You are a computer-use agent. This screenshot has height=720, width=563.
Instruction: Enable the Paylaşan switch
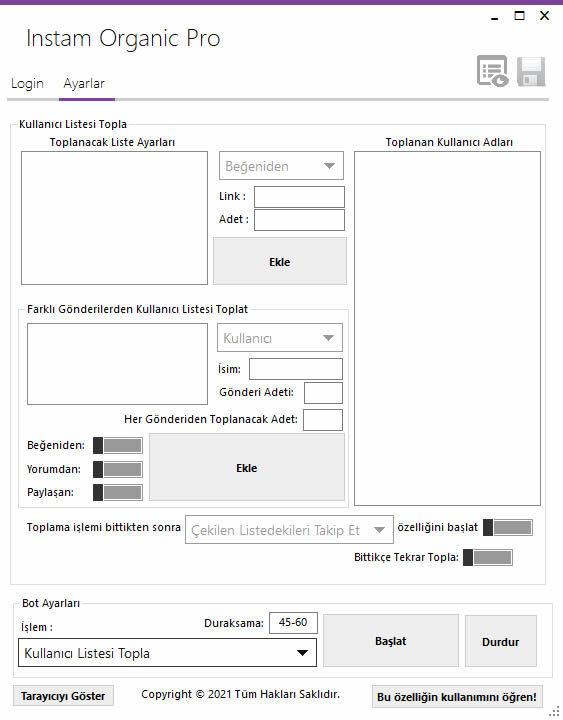click(x=118, y=492)
